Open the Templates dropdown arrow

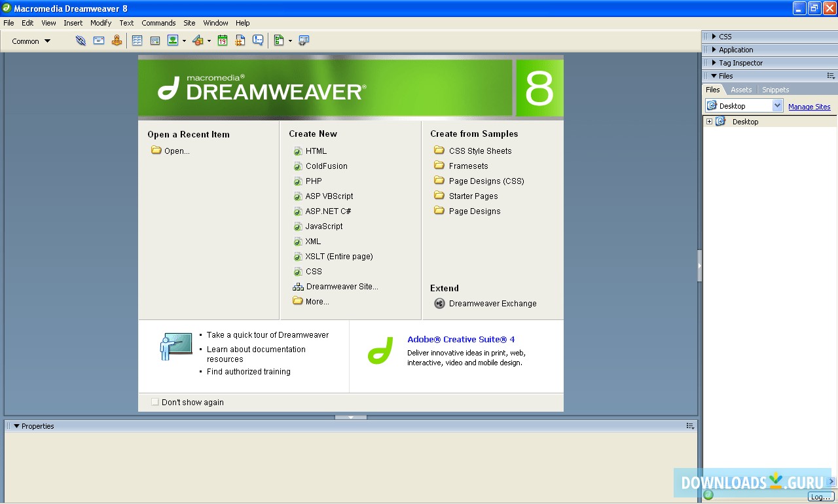point(290,41)
